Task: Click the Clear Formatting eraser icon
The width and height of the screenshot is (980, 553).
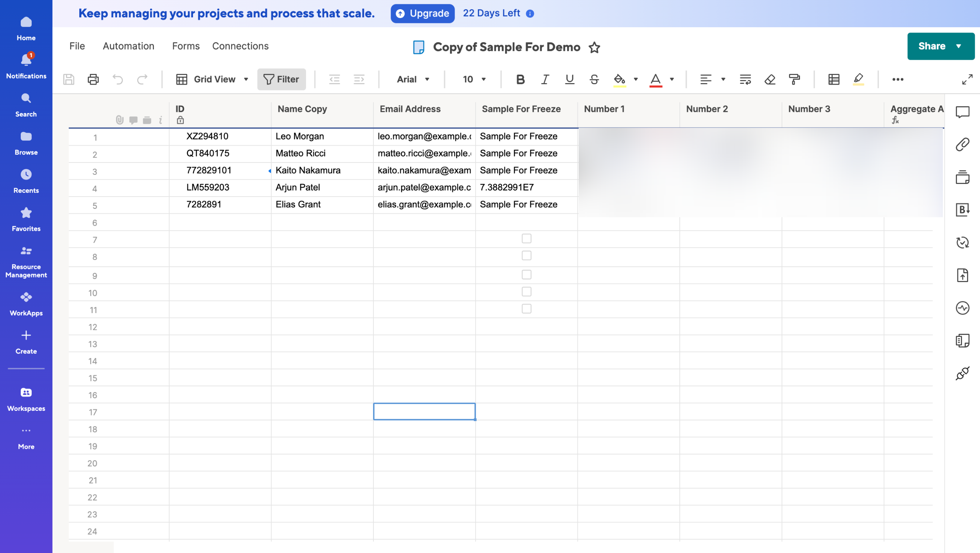Action: [770, 79]
